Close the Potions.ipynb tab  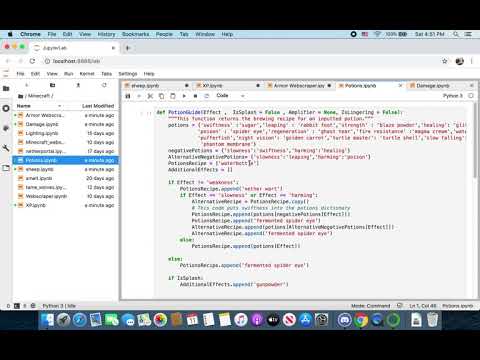400,86
